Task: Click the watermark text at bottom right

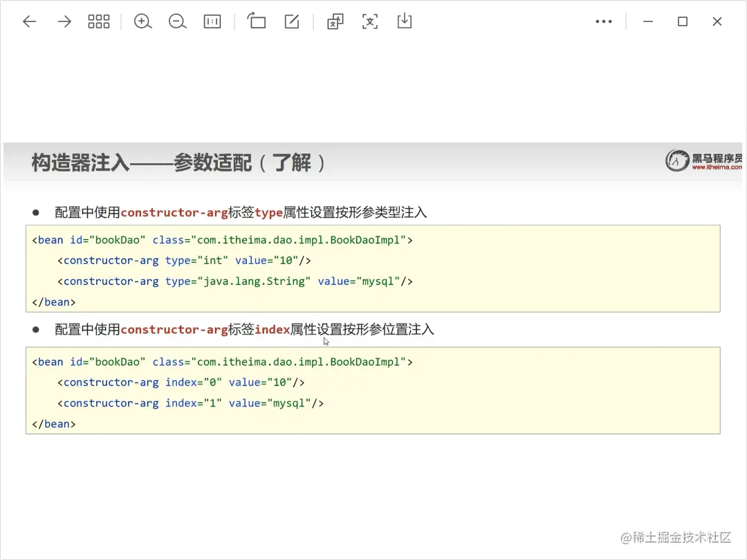Action: click(675, 538)
